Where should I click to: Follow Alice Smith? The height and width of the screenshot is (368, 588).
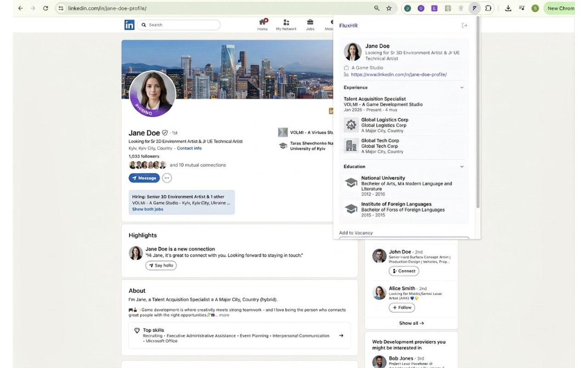tap(402, 307)
